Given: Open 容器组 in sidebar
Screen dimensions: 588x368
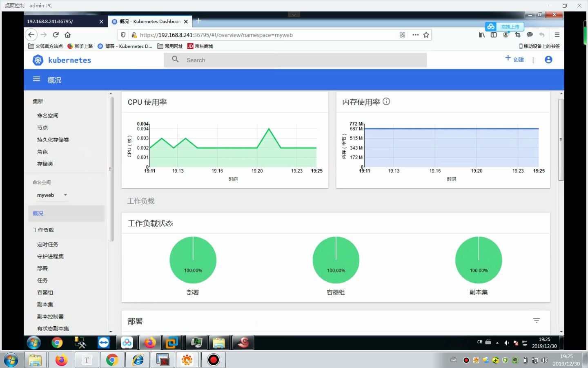Looking at the screenshot, I should point(45,292).
